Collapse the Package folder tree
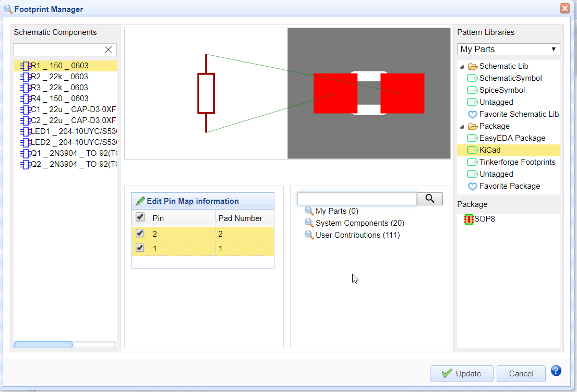 (462, 127)
